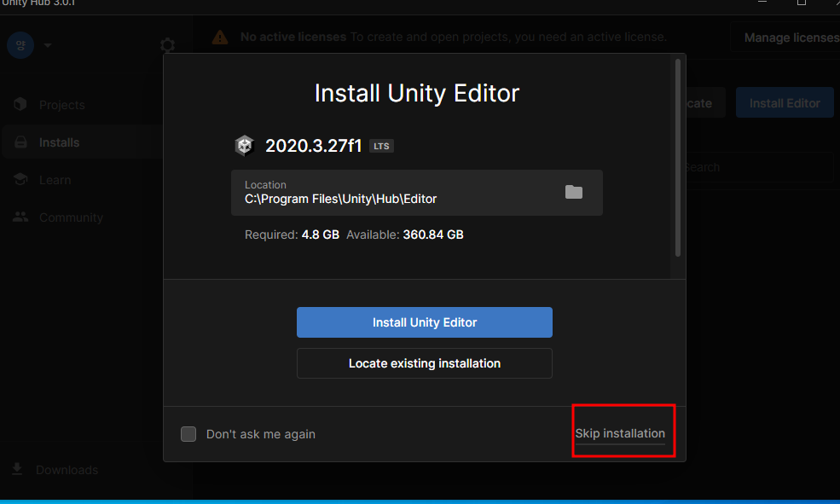The width and height of the screenshot is (840, 504).
Task: Maximize the Unity Hub window
Action: [x=802, y=3]
